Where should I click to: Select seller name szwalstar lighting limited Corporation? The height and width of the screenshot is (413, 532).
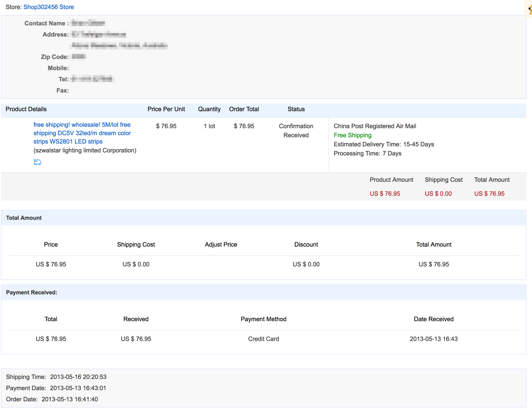pyautogui.click(x=85, y=150)
